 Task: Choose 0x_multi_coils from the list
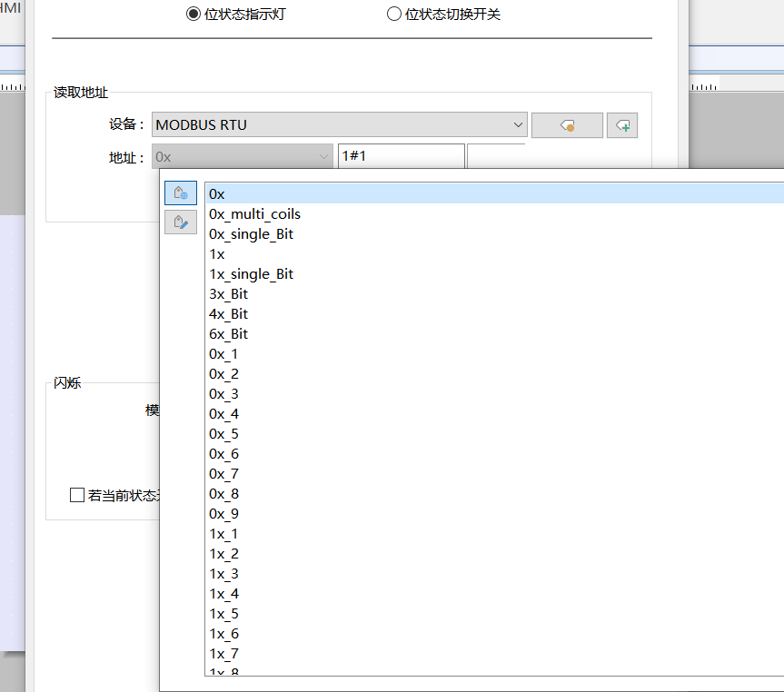click(x=254, y=214)
